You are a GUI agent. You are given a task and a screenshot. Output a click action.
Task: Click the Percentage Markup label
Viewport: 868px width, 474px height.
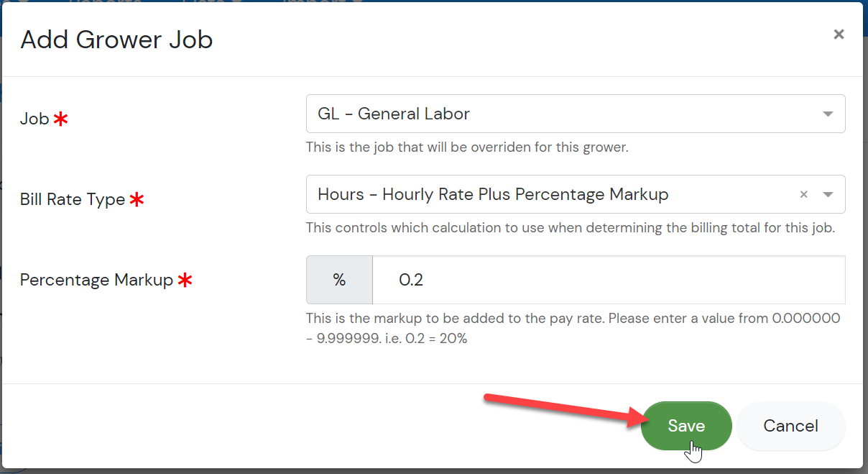(96, 280)
